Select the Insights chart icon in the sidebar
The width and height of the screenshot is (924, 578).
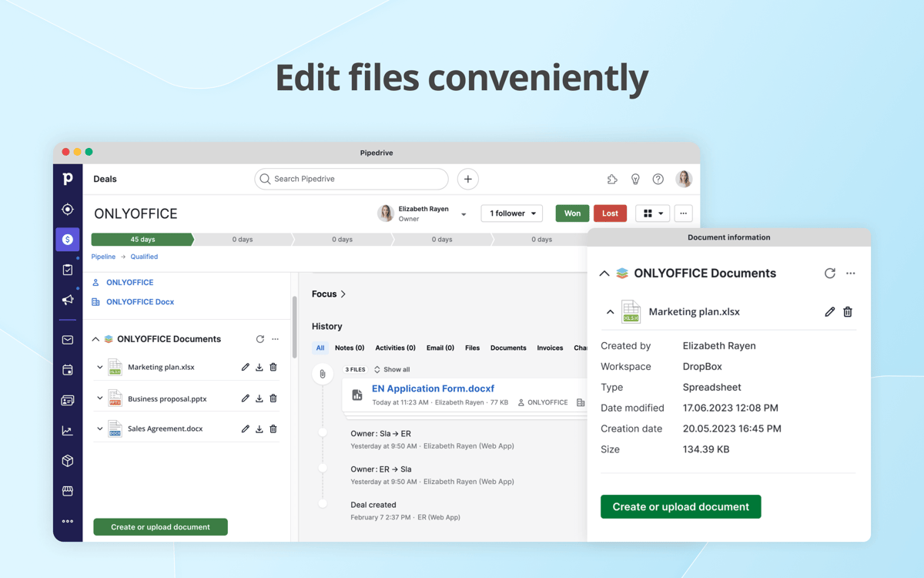click(x=68, y=430)
